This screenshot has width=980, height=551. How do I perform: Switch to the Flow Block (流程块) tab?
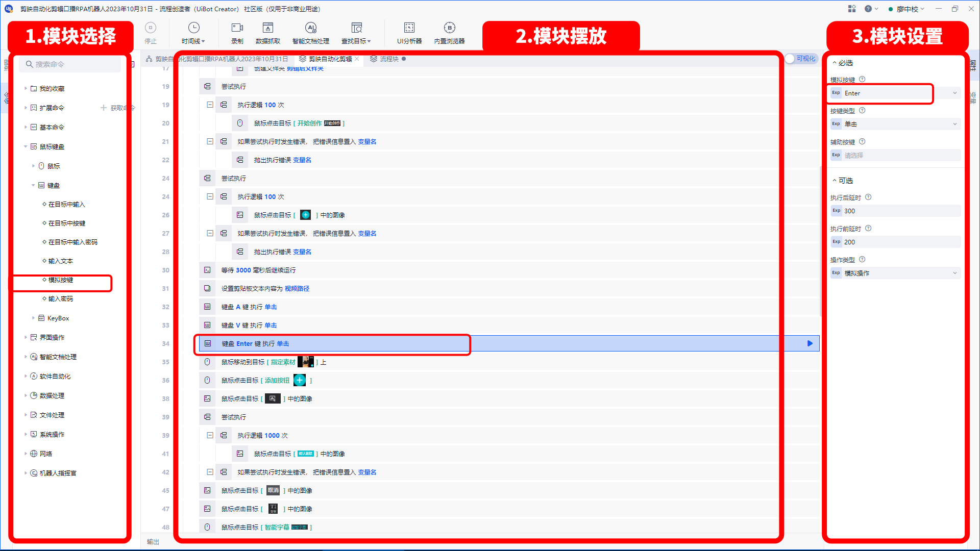[x=388, y=59]
